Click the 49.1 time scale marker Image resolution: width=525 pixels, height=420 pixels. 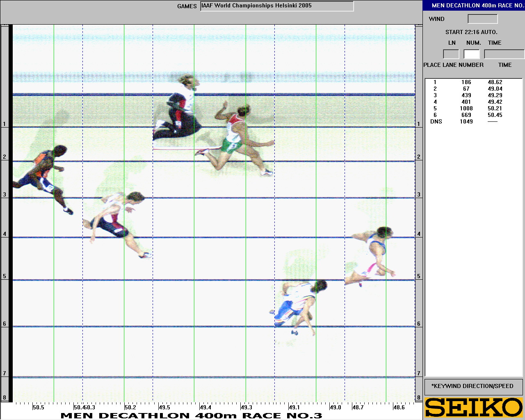click(x=294, y=407)
